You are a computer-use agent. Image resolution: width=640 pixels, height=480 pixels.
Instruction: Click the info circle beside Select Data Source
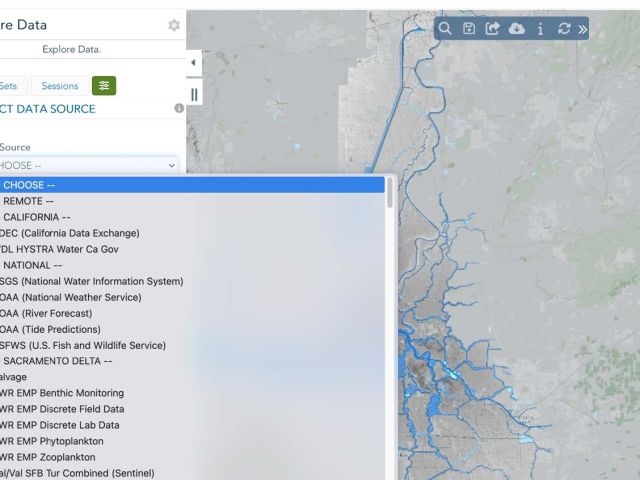[x=179, y=108]
